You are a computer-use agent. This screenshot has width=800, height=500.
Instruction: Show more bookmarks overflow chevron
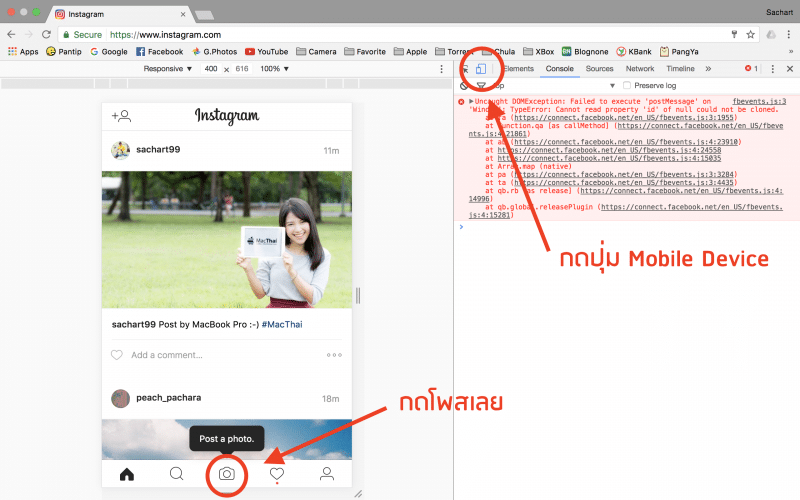pyautogui.click(x=791, y=52)
